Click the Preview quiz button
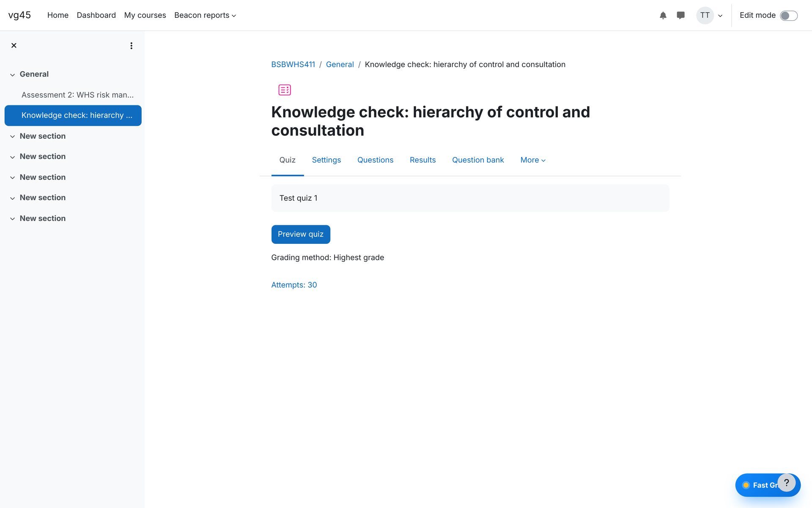812x508 pixels. click(x=301, y=234)
